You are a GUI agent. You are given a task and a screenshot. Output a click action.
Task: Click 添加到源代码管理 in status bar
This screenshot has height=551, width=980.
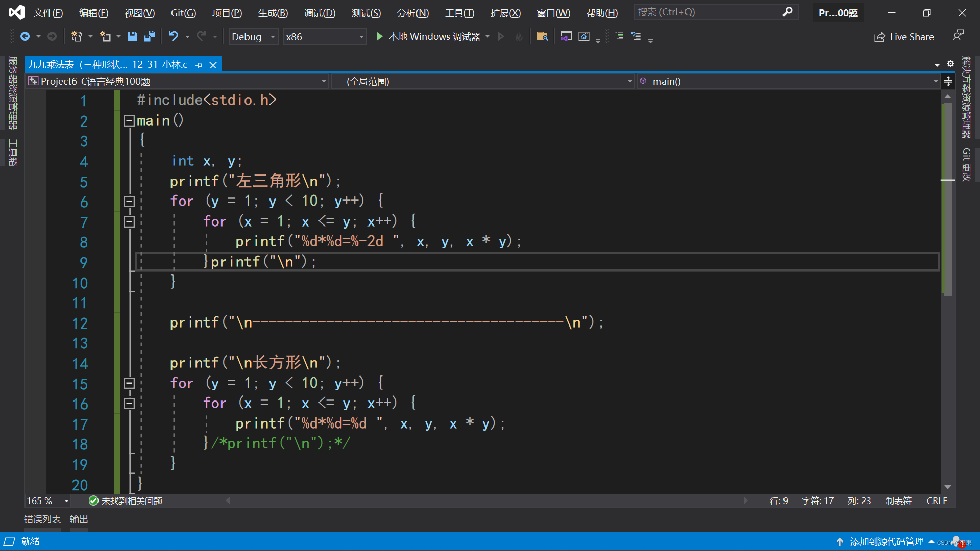(x=887, y=541)
